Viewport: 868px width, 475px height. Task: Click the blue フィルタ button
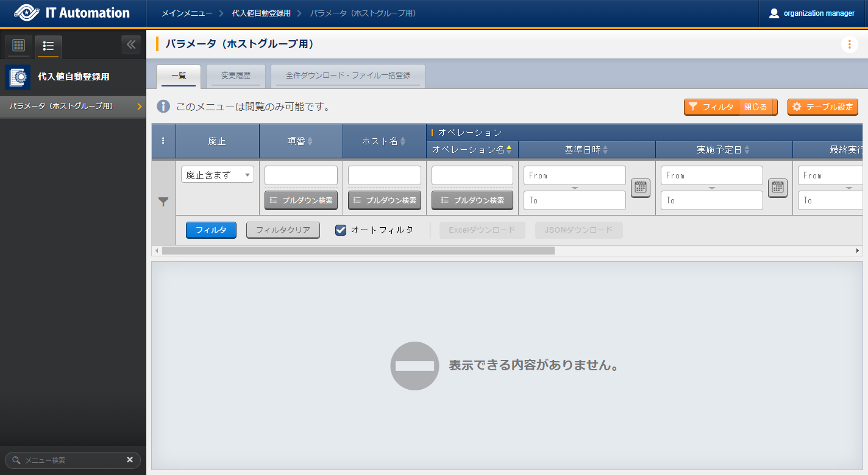(211, 230)
